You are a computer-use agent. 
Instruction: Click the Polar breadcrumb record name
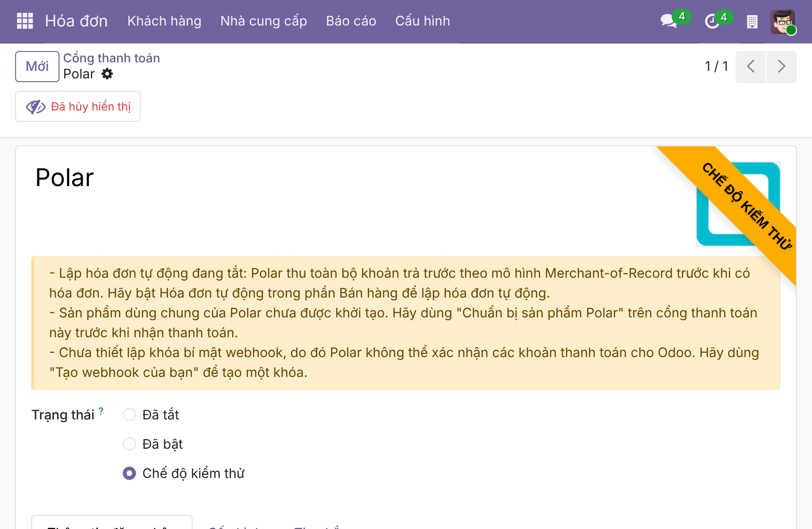click(79, 74)
